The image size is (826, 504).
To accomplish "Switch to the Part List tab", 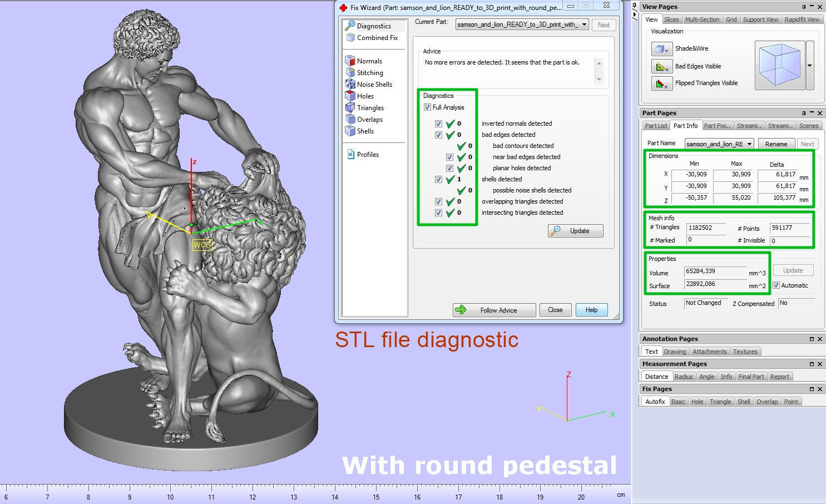I will 656,126.
